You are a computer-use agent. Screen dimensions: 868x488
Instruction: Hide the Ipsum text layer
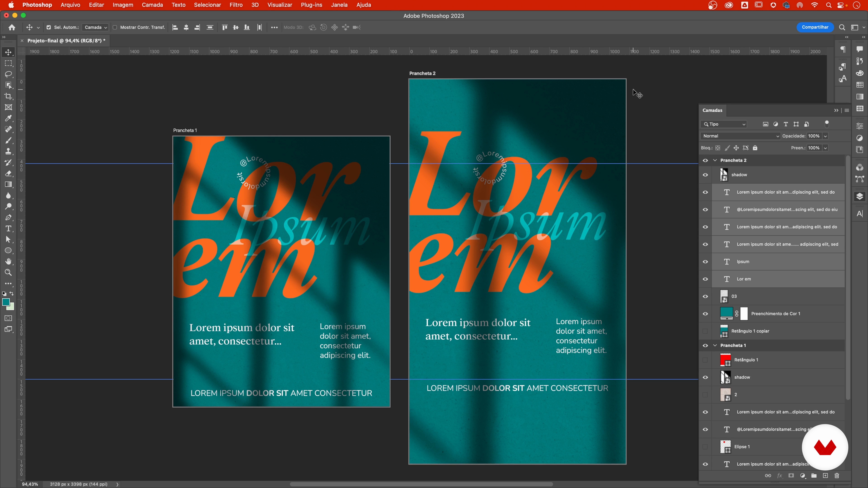tap(705, 262)
